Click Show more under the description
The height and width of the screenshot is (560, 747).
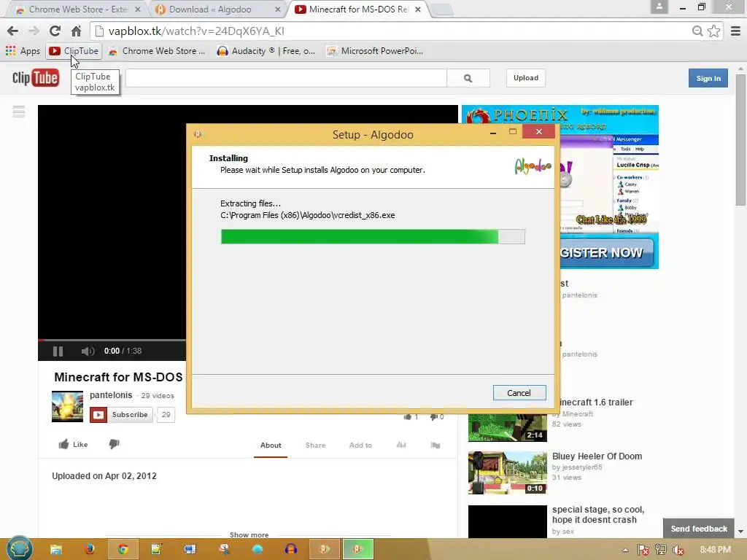coord(249,534)
